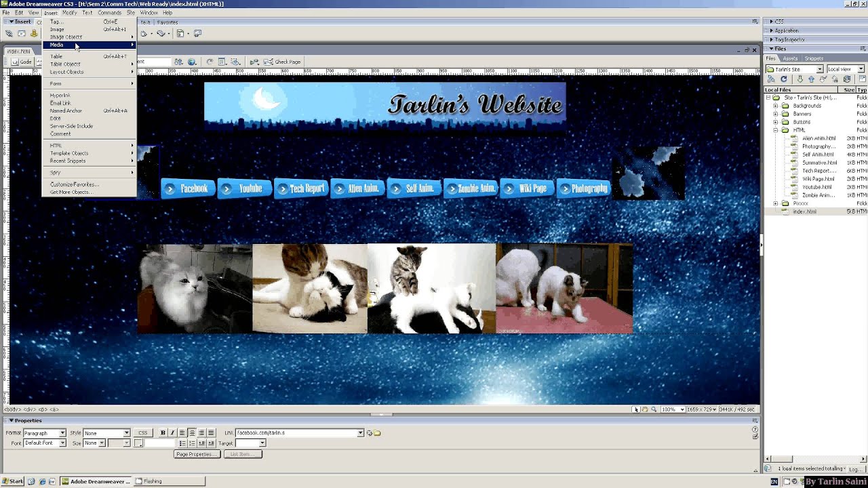The image size is (868, 488).
Task: Click the File Management toolbar icon
Action: click(178, 62)
